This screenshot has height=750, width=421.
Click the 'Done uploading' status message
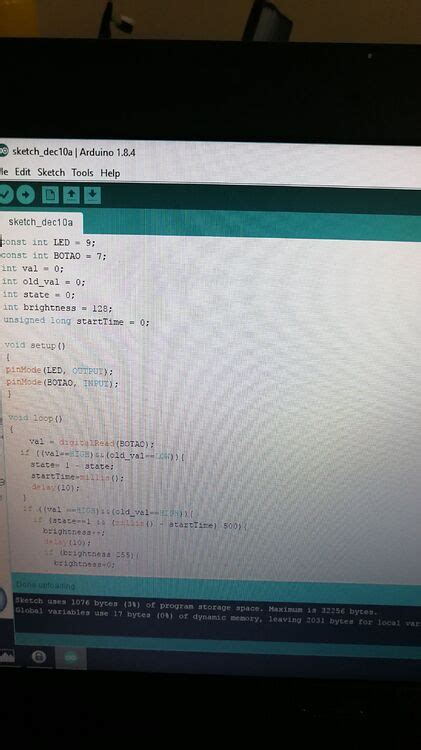click(45, 585)
